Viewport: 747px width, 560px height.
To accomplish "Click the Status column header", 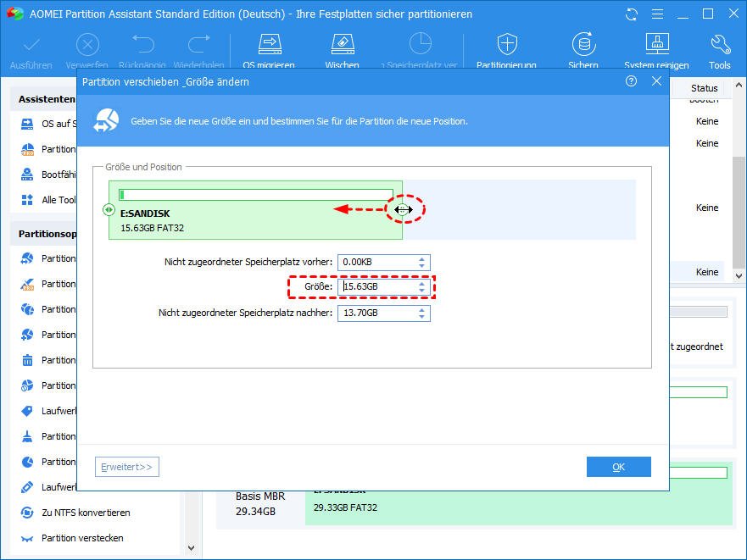I will point(704,88).
